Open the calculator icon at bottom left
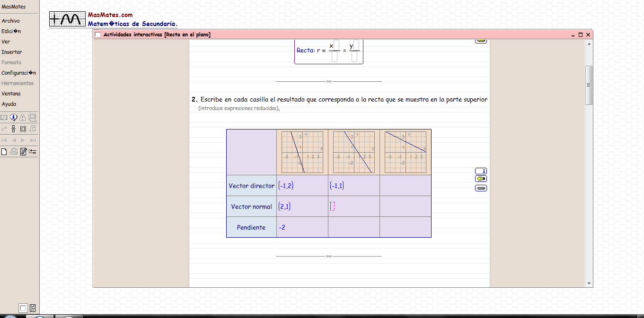644x318 pixels. pos(33,308)
